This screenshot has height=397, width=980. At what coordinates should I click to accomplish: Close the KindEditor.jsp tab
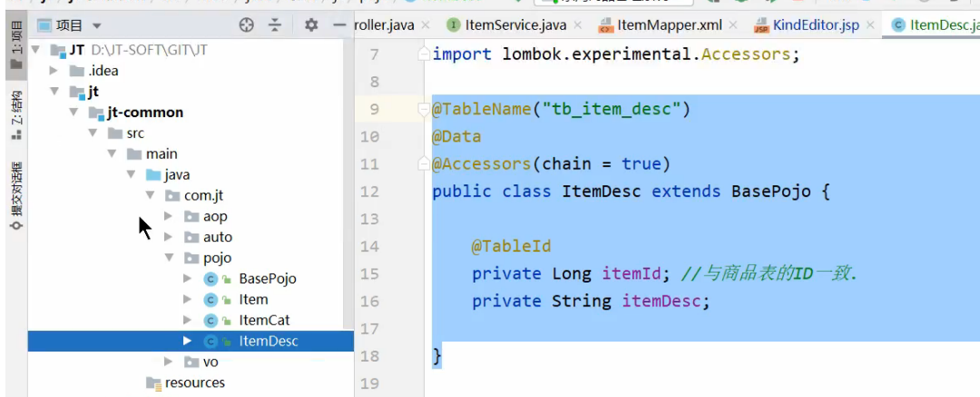point(870,25)
